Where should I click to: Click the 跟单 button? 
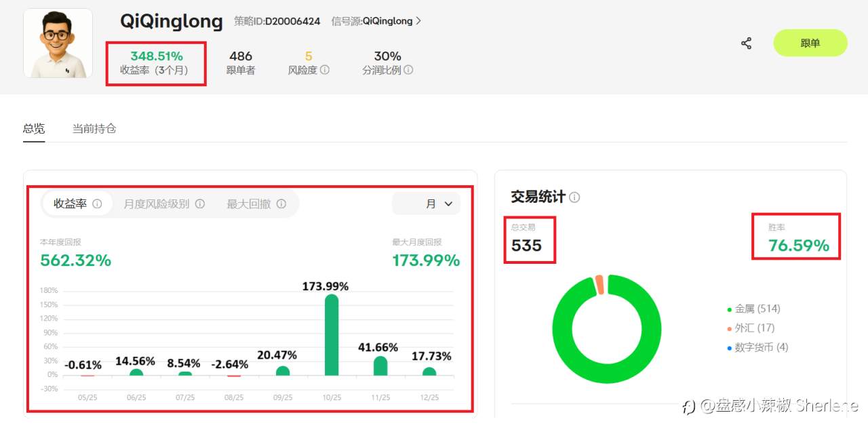point(810,43)
